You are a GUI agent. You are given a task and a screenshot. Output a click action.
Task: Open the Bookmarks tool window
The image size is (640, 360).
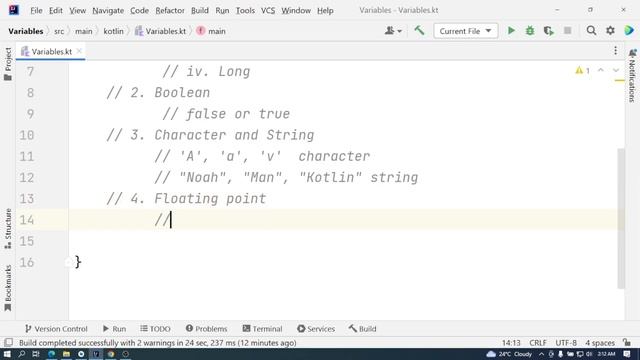(x=8, y=288)
